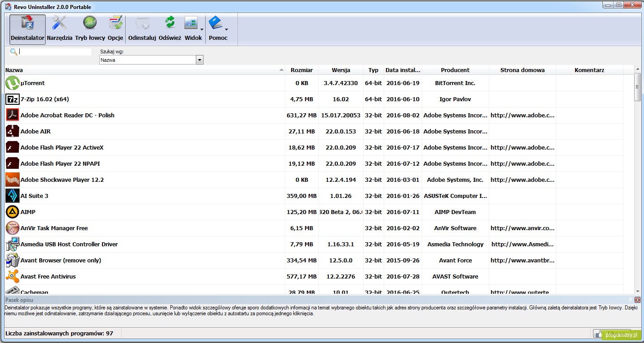Select Adobe Flash Player 22 ActiveX icon
Viewport: 644px width, 343px height.
point(13,147)
